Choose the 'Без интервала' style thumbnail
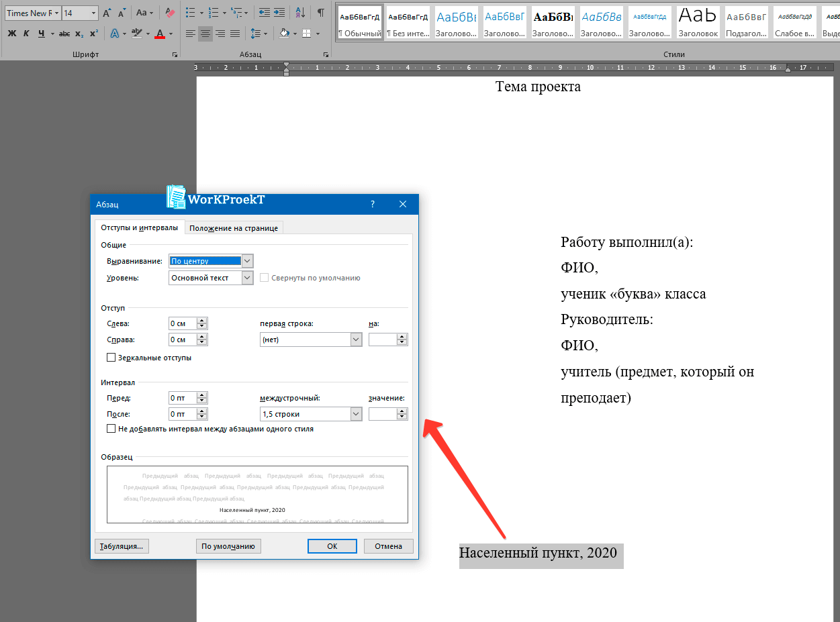The width and height of the screenshot is (840, 622). click(x=408, y=23)
